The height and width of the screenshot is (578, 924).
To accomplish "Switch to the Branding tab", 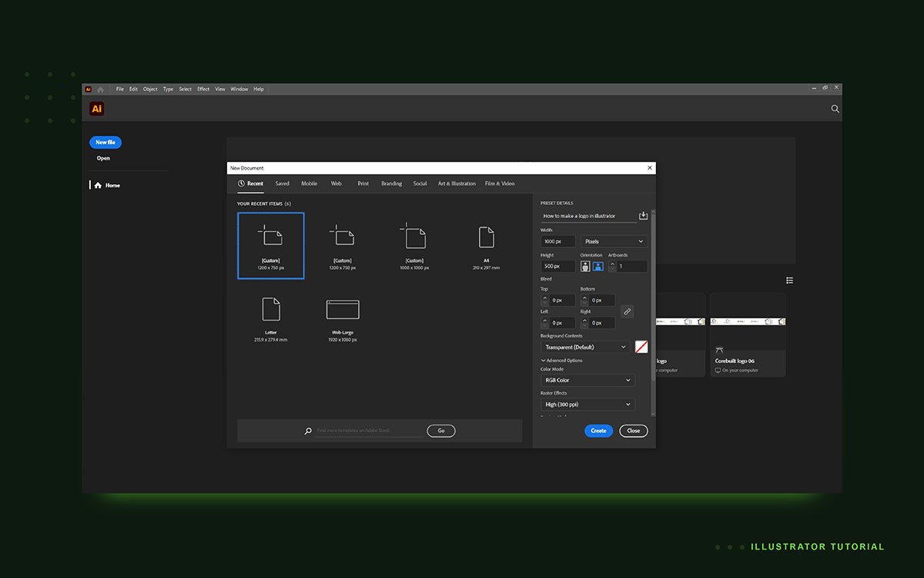I will point(391,183).
